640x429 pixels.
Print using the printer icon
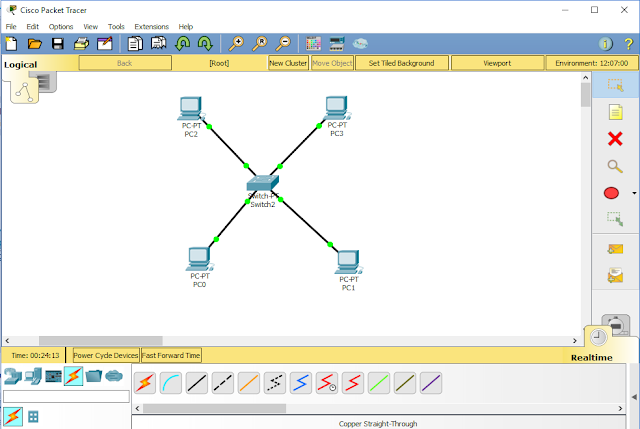point(81,44)
